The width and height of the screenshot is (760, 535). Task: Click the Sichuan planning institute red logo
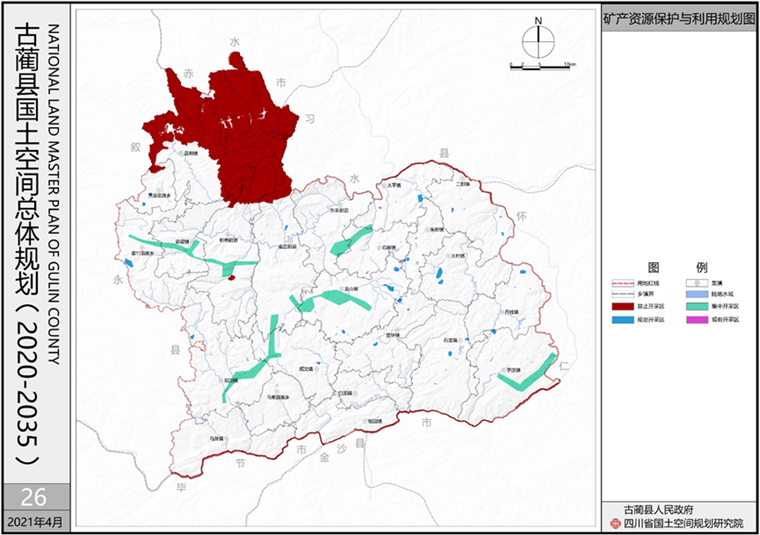(614, 522)
